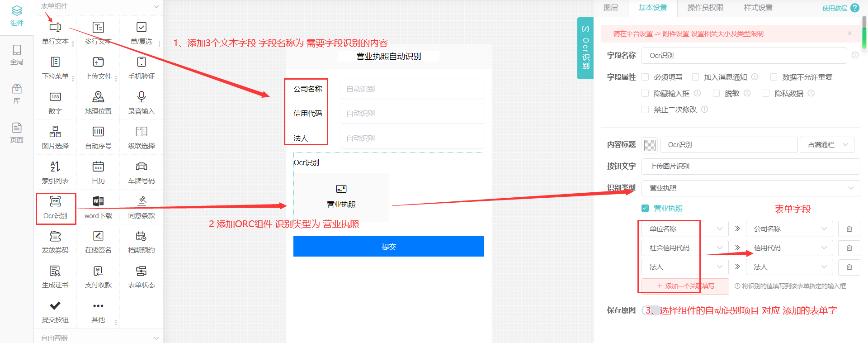Open the 单位名称 recognition item dropdown

pos(685,229)
